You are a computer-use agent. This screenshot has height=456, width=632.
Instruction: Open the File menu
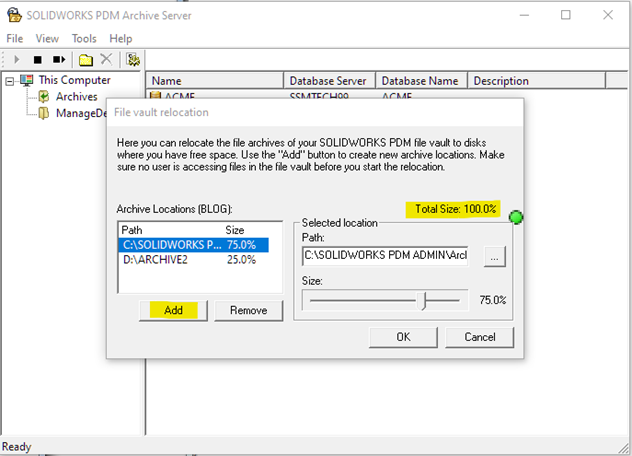[x=14, y=38]
